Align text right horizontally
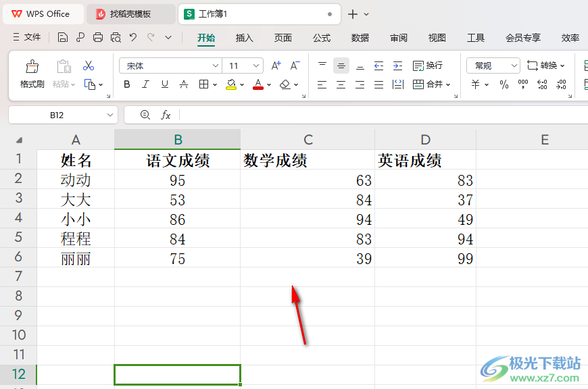This screenshot has width=588, height=389. tap(360, 84)
